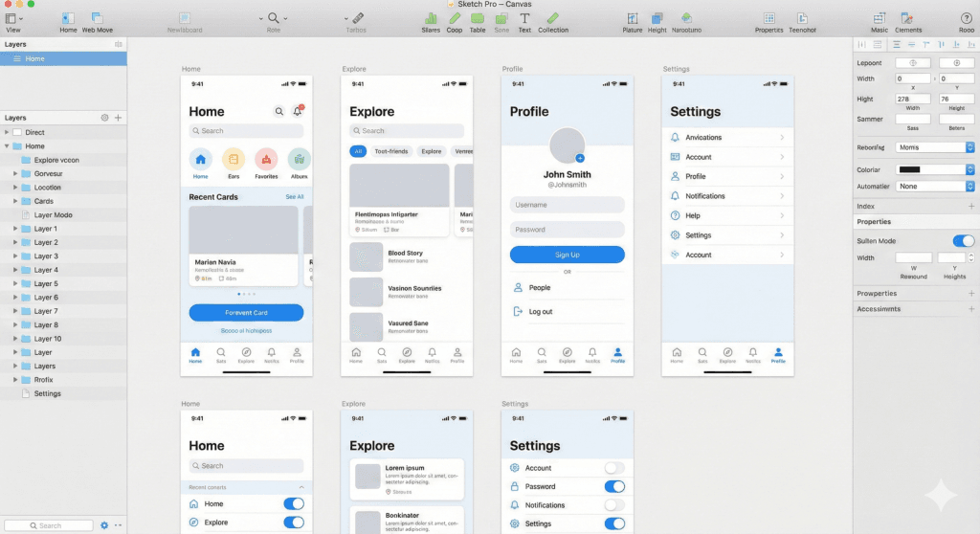The width and height of the screenshot is (980, 534).
Task: Select Profile tab in Profile artboard bottom bar
Action: [x=617, y=354]
